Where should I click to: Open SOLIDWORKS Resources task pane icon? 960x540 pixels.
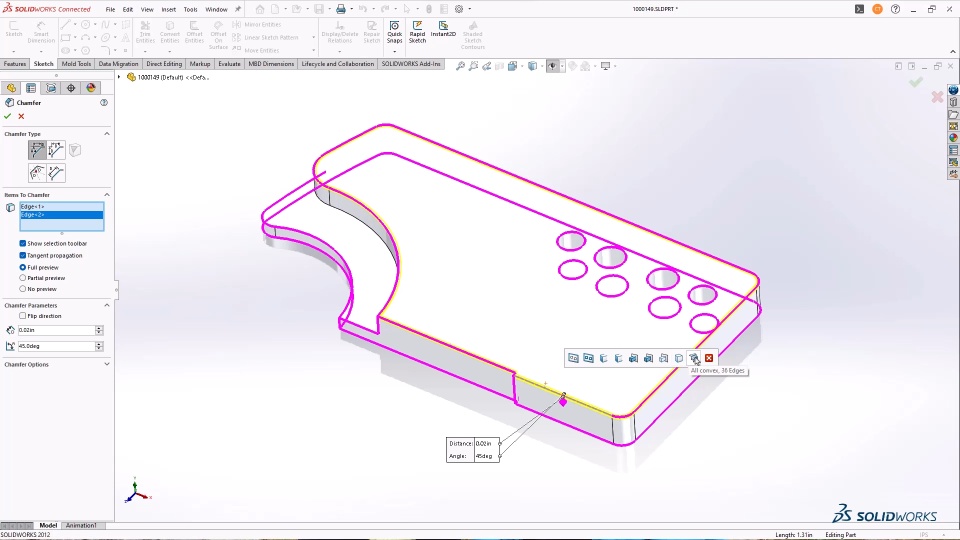953,91
